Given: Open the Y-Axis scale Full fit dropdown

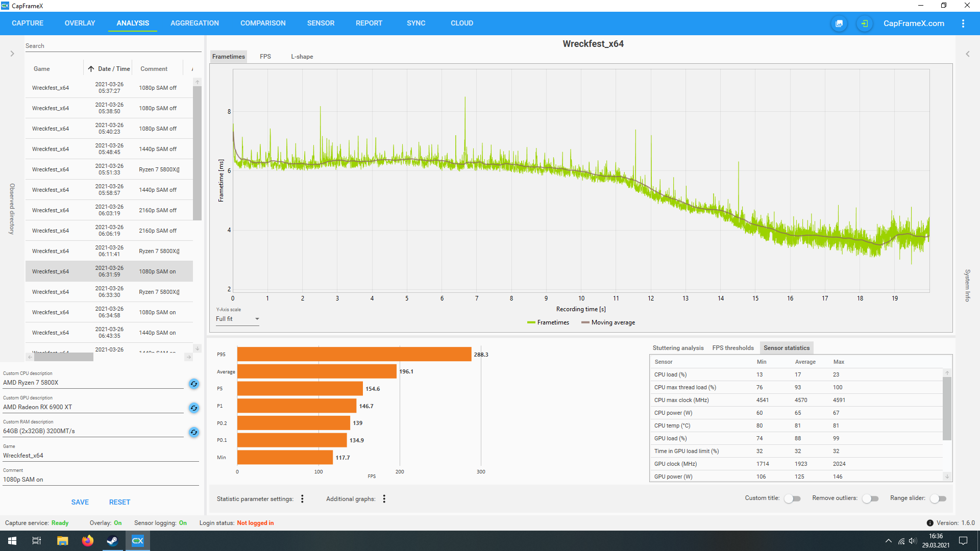Looking at the screenshot, I should tap(237, 319).
